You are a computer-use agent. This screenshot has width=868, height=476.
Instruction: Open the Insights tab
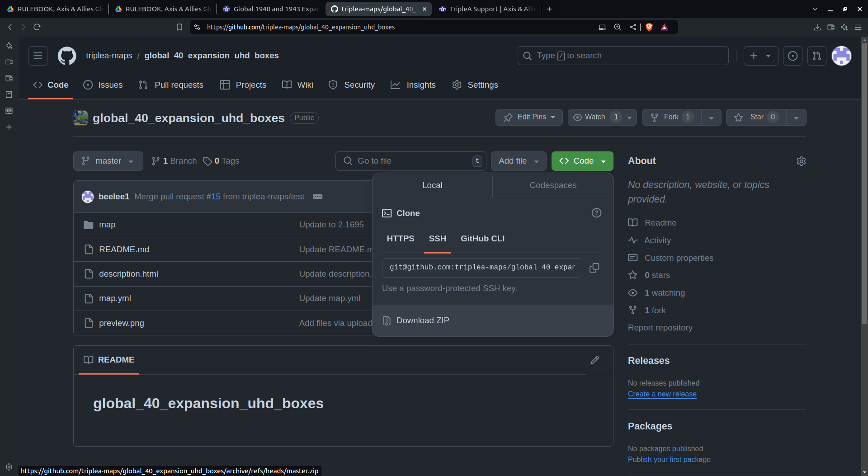413,85
